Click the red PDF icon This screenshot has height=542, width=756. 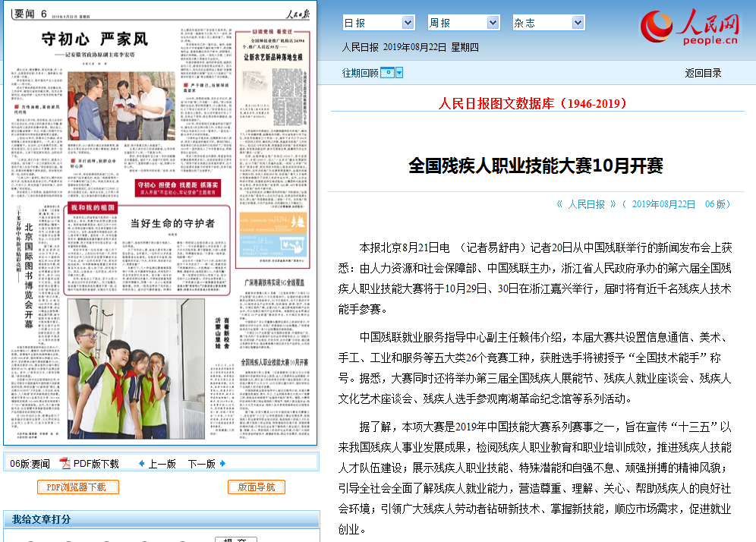[65, 463]
